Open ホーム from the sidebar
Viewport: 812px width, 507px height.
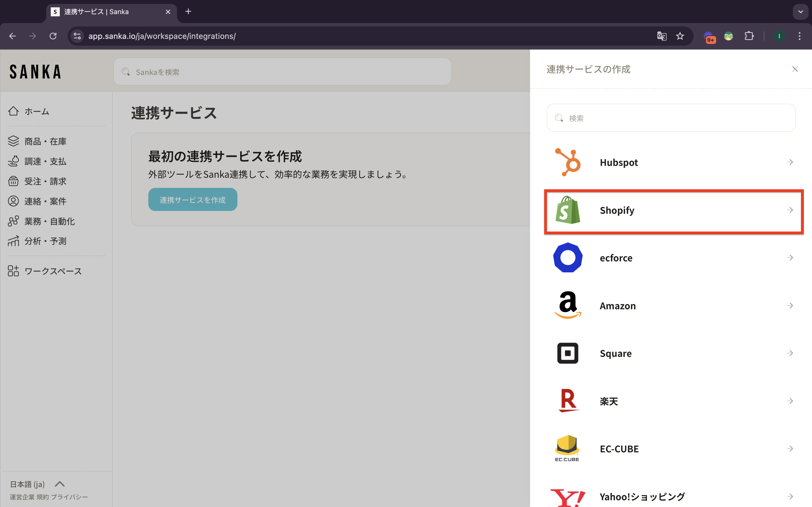click(37, 111)
